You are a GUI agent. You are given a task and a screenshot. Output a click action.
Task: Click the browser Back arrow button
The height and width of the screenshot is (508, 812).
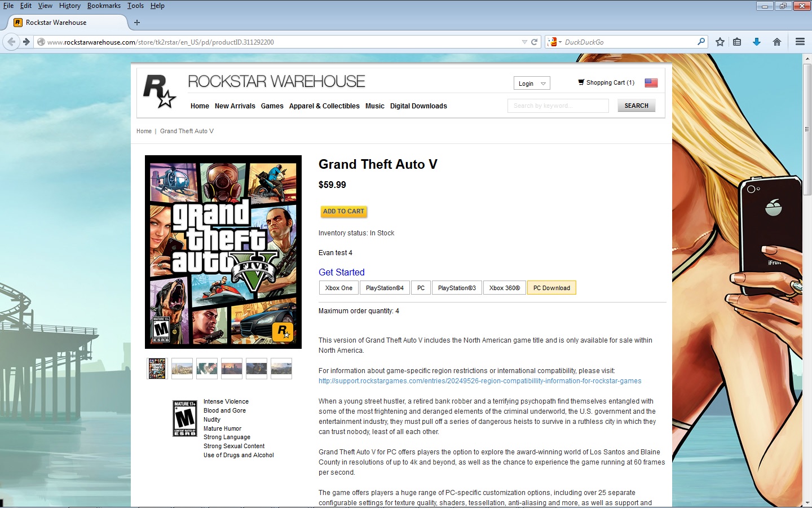pyautogui.click(x=11, y=42)
